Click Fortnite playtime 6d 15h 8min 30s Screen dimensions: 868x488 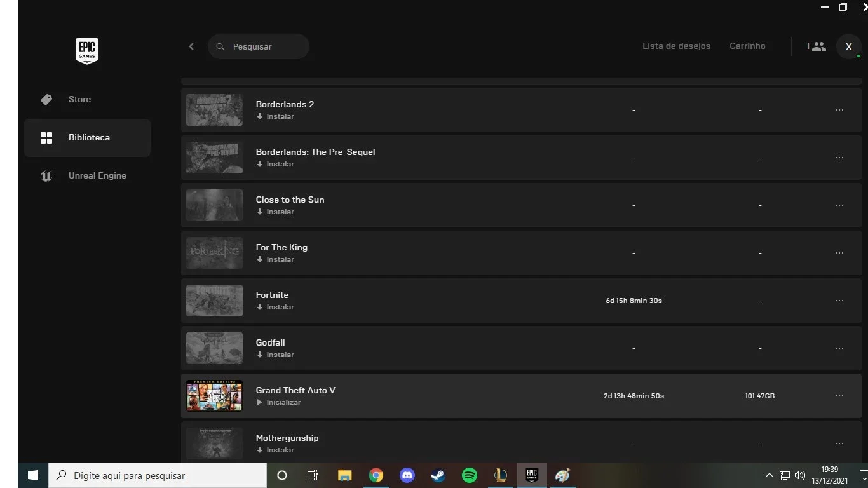(x=634, y=301)
